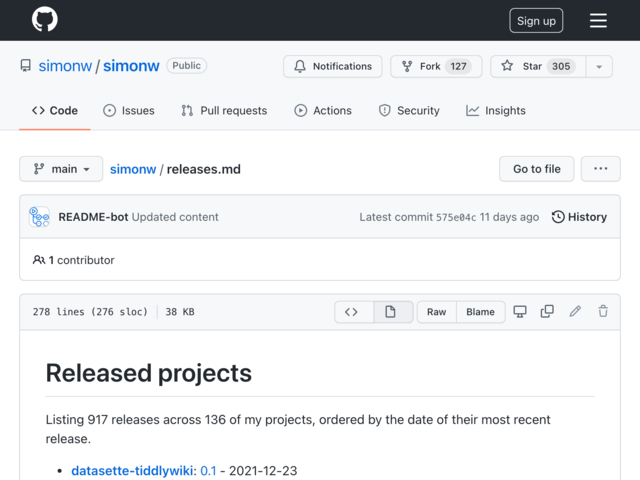The image size is (640, 480).
Task: Edit file using the pencil icon
Action: click(575, 312)
